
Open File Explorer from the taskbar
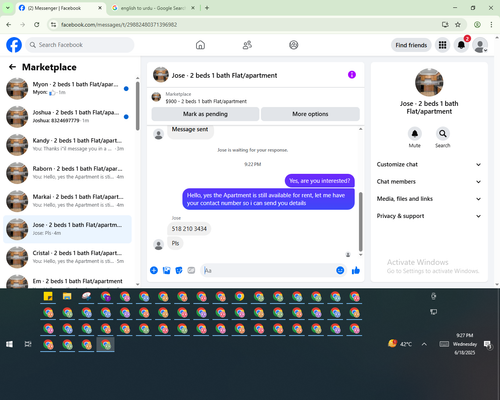click(x=67, y=296)
